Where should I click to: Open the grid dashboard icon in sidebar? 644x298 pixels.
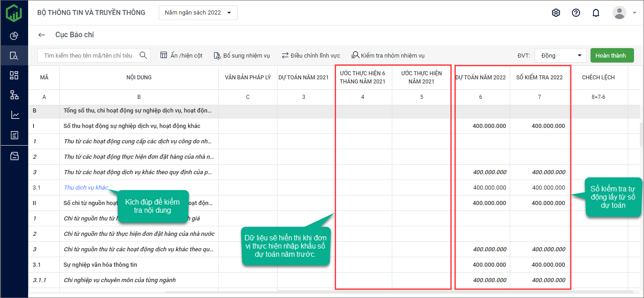click(14, 75)
